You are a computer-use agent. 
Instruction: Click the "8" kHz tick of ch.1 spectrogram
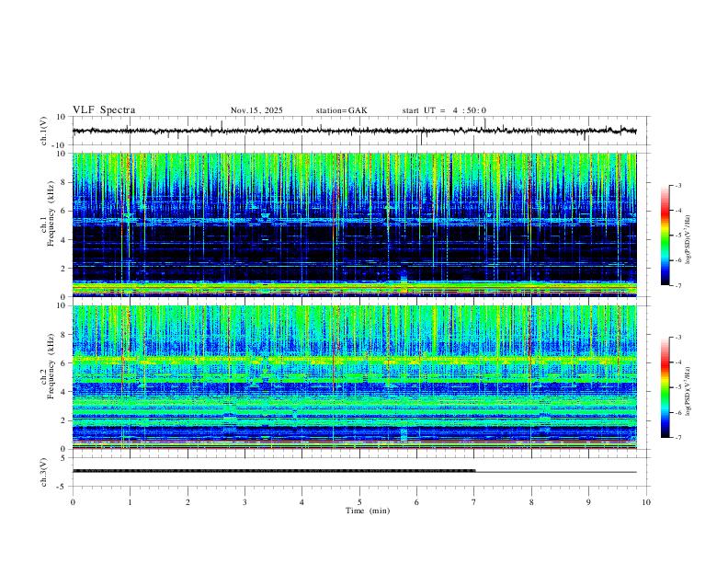tap(63, 182)
